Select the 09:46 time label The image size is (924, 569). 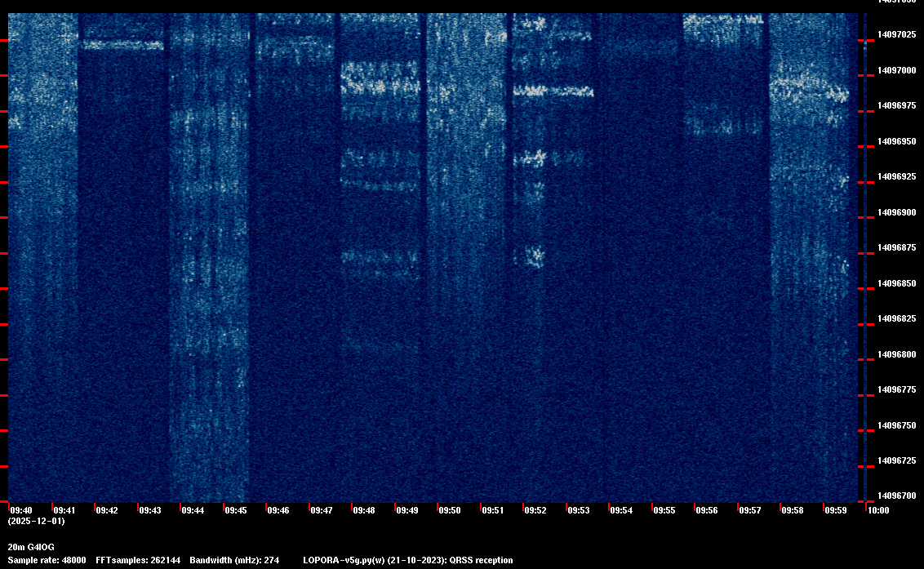pos(278,510)
